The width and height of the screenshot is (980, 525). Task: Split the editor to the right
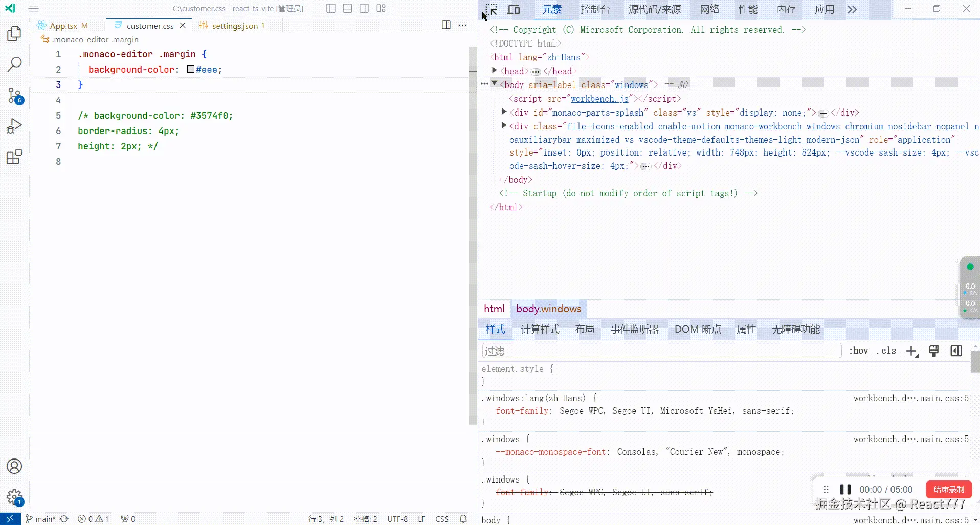(446, 25)
